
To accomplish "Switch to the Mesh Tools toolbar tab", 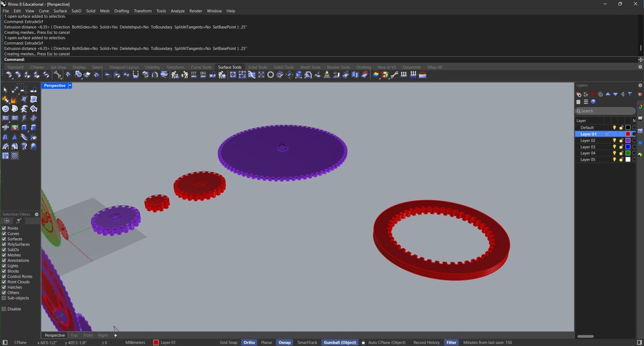I will tap(310, 67).
